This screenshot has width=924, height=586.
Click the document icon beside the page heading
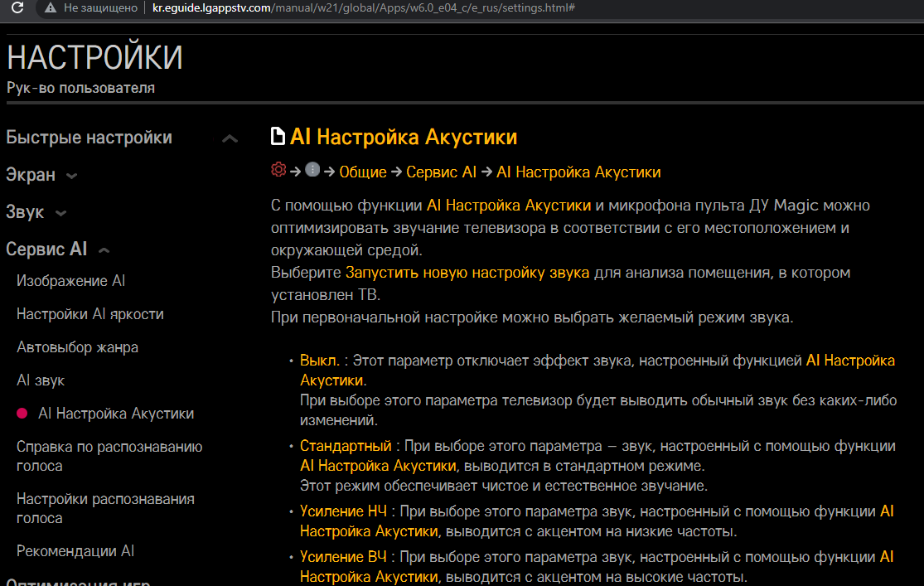coord(278,137)
